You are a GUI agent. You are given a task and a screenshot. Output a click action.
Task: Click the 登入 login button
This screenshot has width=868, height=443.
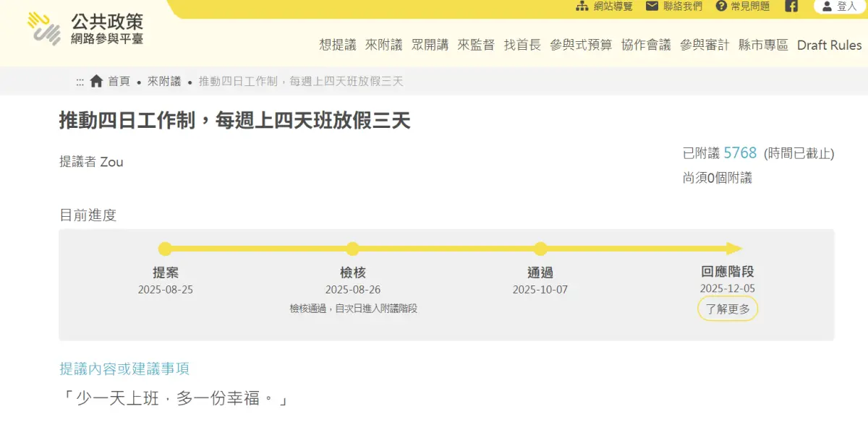coord(839,7)
